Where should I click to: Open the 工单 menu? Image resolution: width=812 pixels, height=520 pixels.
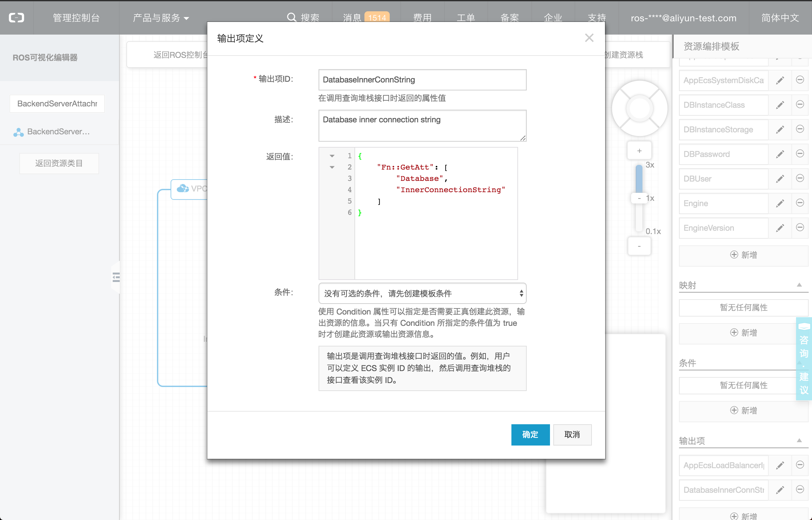pyautogui.click(x=466, y=18)
